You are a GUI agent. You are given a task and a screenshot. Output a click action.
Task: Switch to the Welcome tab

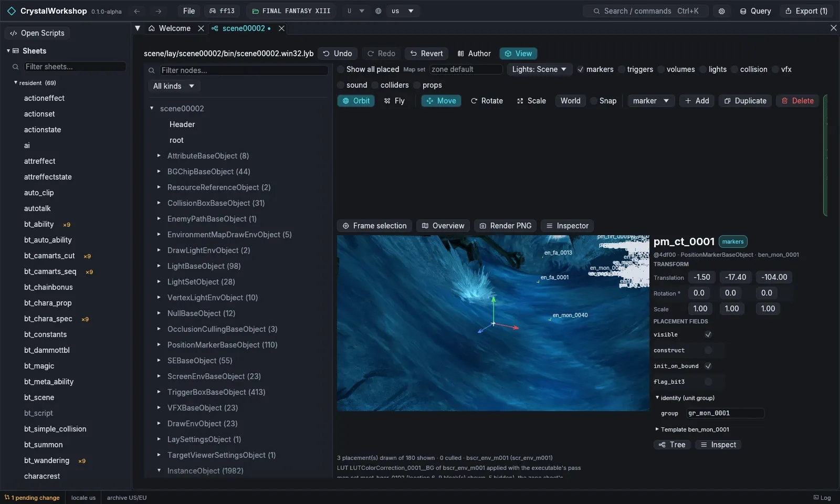[170, 28]
